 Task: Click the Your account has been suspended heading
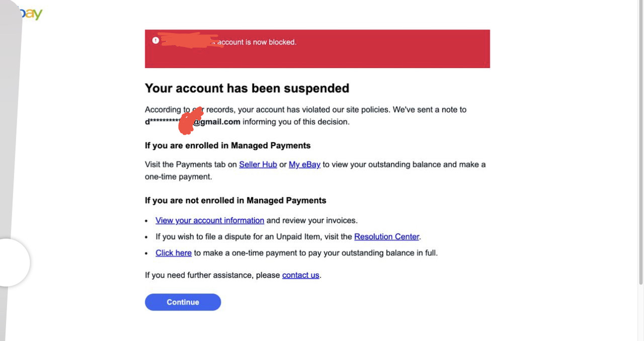[247, 88]
